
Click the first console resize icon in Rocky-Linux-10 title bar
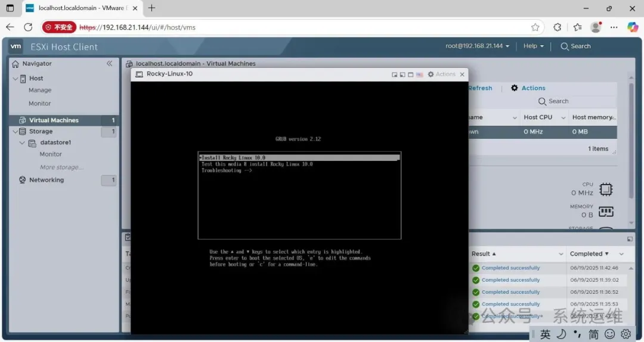click(394, 74)
